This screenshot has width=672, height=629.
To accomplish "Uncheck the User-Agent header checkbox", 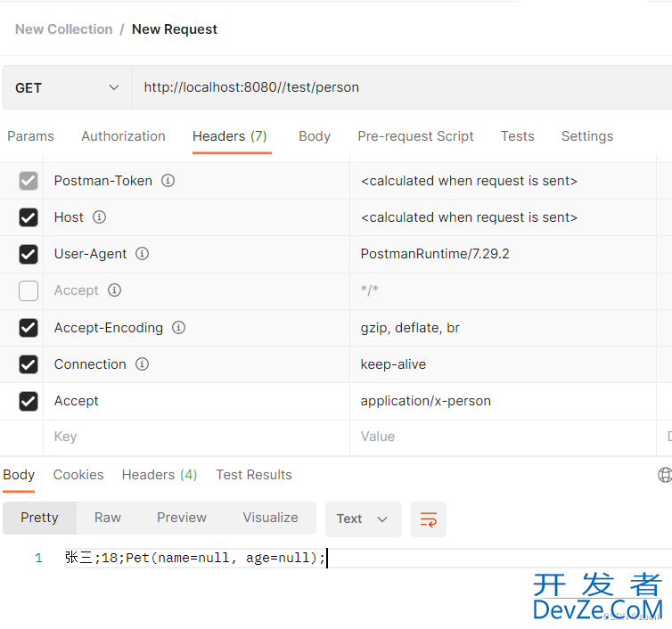I will click(x=29, y=254).
